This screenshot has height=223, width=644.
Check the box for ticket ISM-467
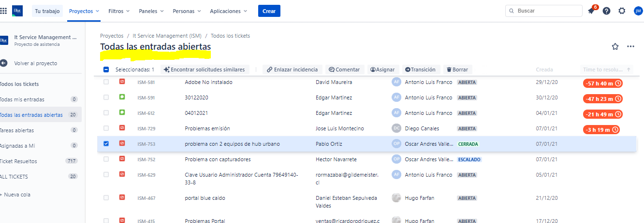coord(106,197)
